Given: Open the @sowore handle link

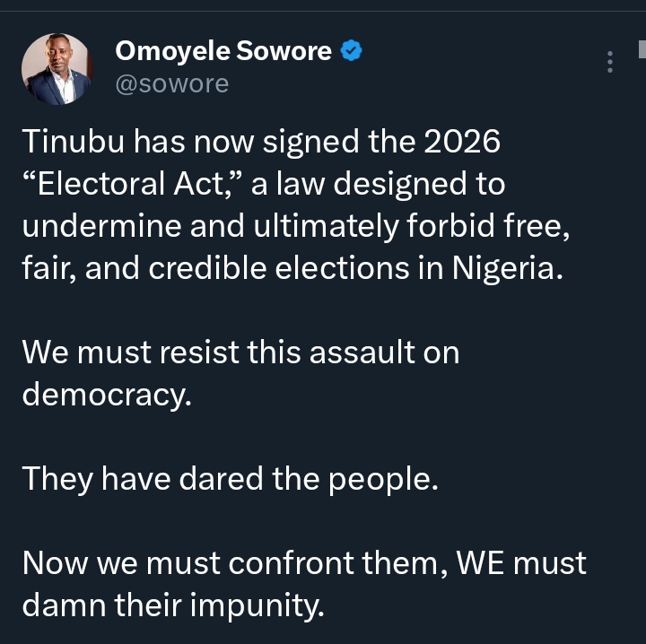Looking at the screenshot, I should tap(171, 83).
